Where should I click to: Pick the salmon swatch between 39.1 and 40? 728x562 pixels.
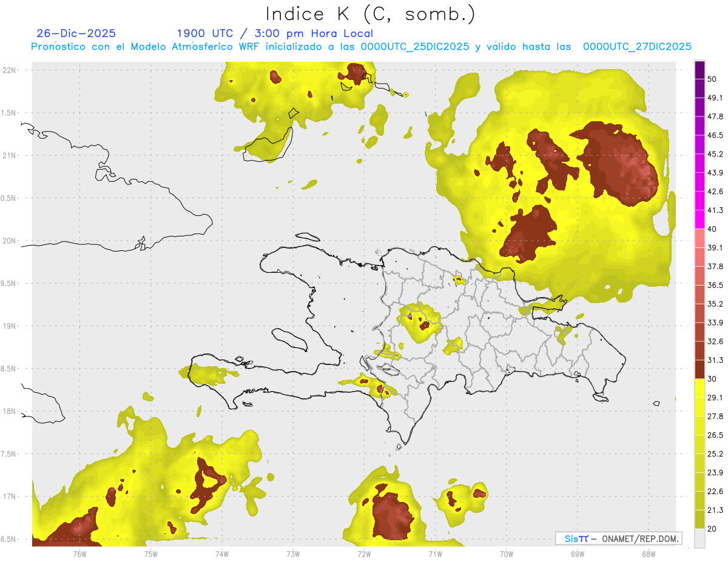(x=700, y=238)
